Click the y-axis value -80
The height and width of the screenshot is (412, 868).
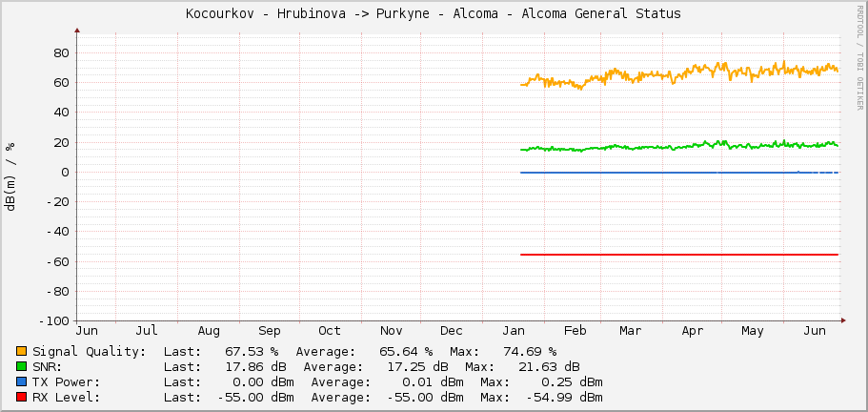tap(57, 291)
